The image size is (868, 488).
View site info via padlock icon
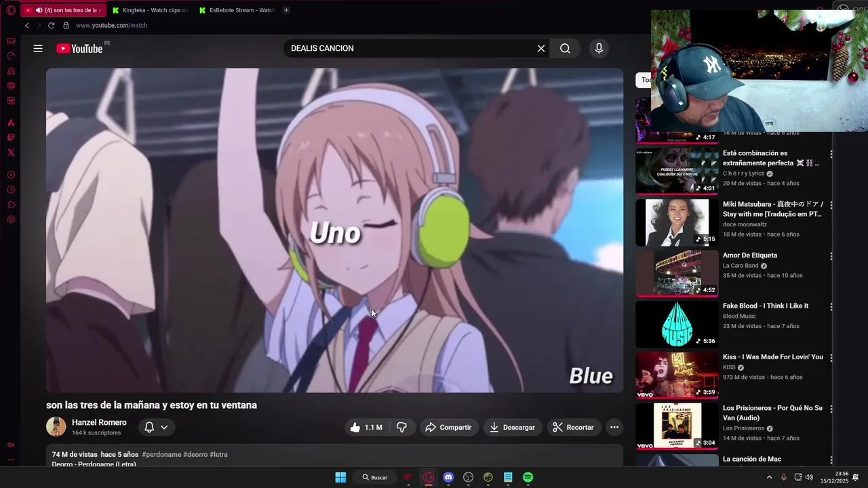66,25
